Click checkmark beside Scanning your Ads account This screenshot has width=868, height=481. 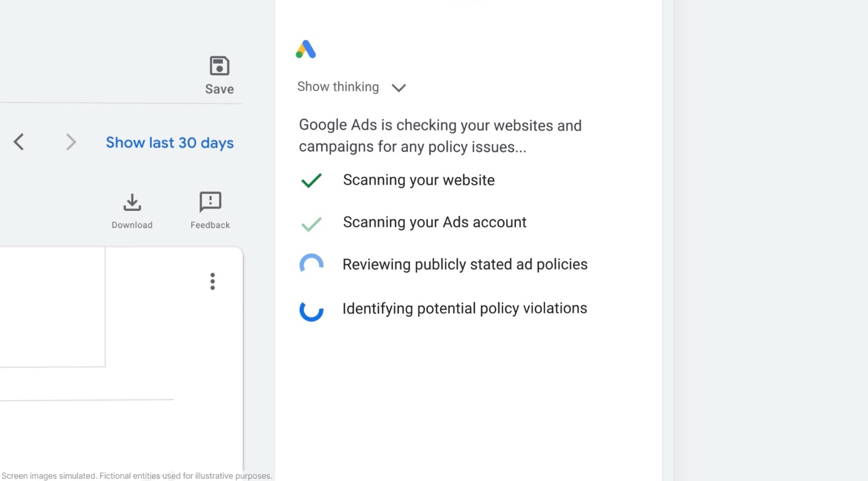coord(312,224)
